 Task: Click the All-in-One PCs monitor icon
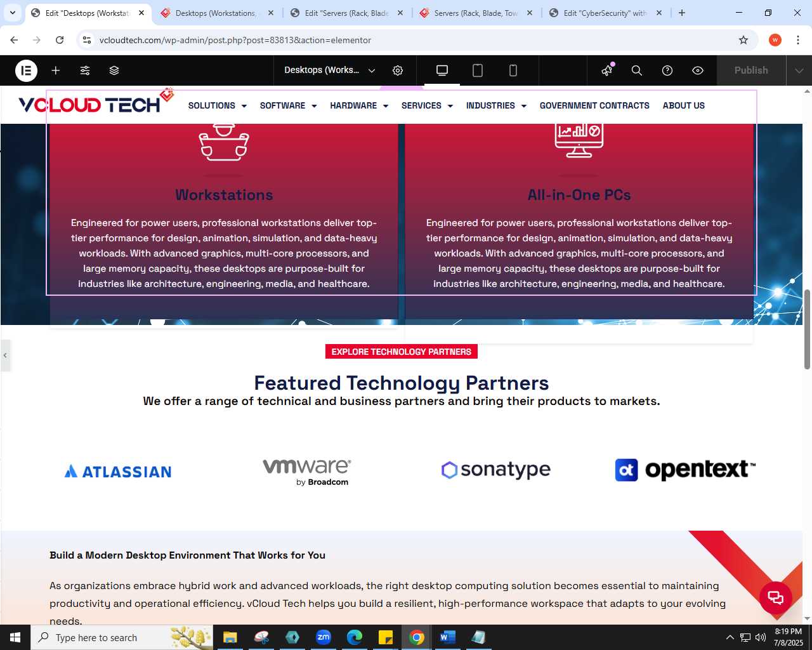pyautogui.click(x=579, y=141)
